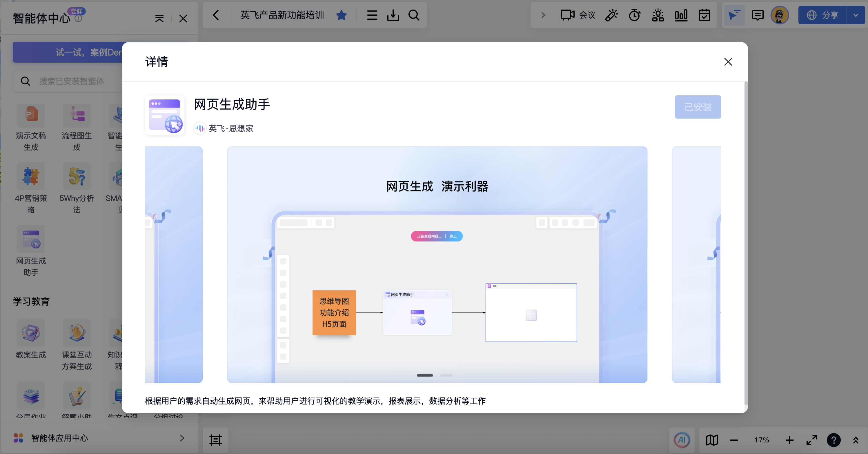Image resolution: width=868 pixels, height=454 pixels.
Task: Click the user avatar
Action: (x=780, y=15)
